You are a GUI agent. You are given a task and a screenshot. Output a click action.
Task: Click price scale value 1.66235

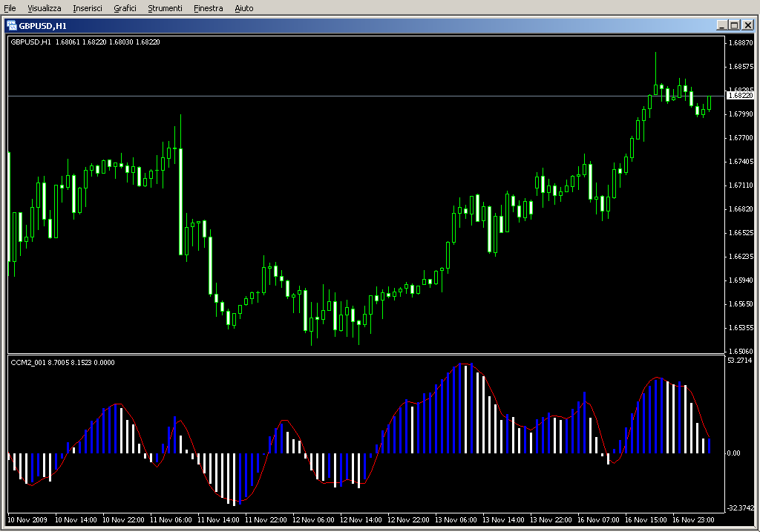[741, 256]
